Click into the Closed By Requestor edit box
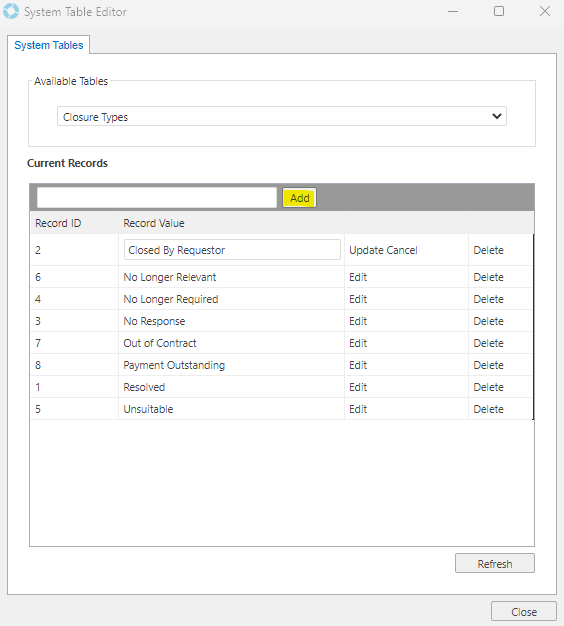Viewport: 564px width, 626px height. point(232,250)
